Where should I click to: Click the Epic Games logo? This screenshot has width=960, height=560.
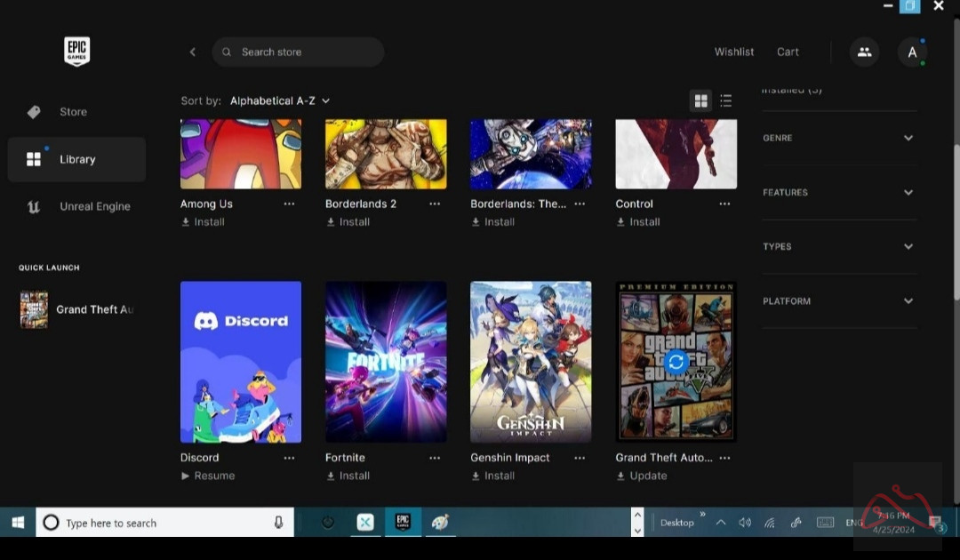76,51
